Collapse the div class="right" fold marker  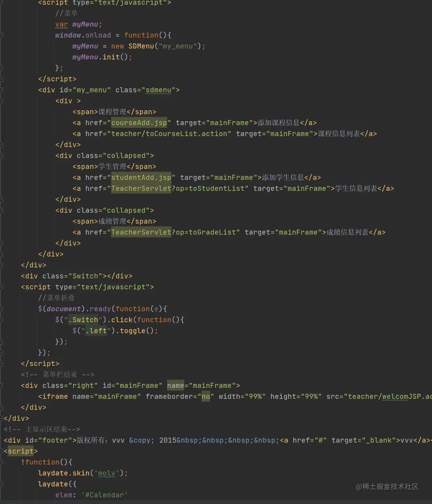2,386
